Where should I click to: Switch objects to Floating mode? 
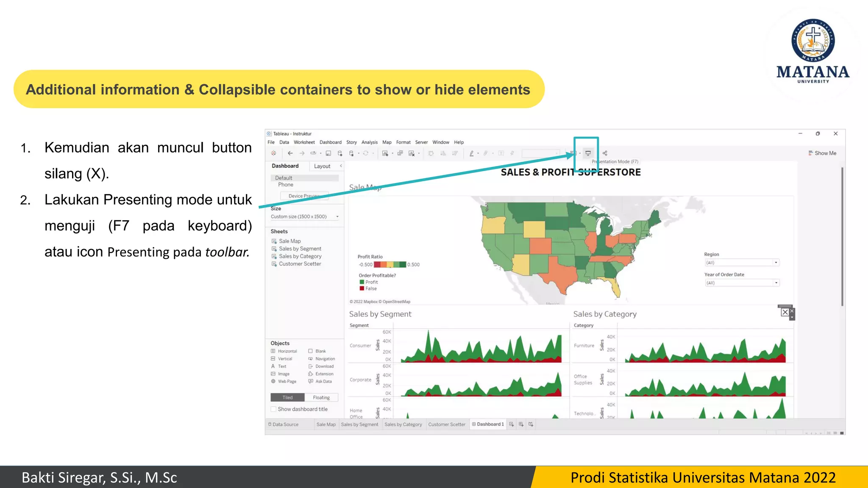(x=321, y=397)
